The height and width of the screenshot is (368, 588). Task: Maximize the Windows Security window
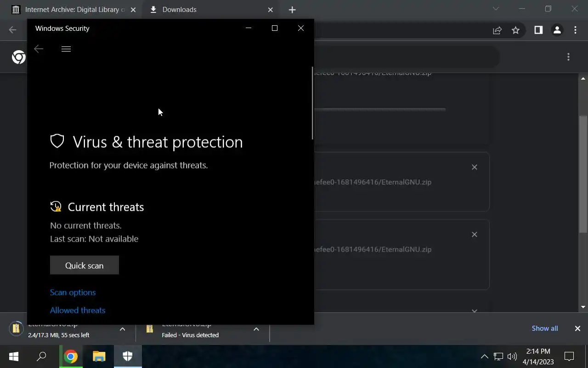(x=275, y=28)
